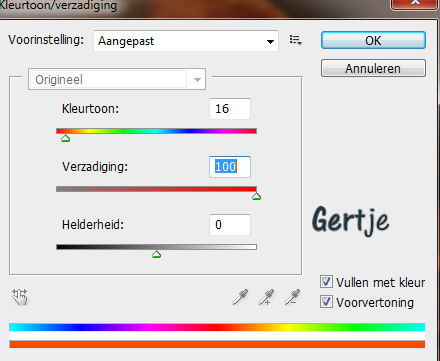Click the OK button

click(x=373, y=40)
